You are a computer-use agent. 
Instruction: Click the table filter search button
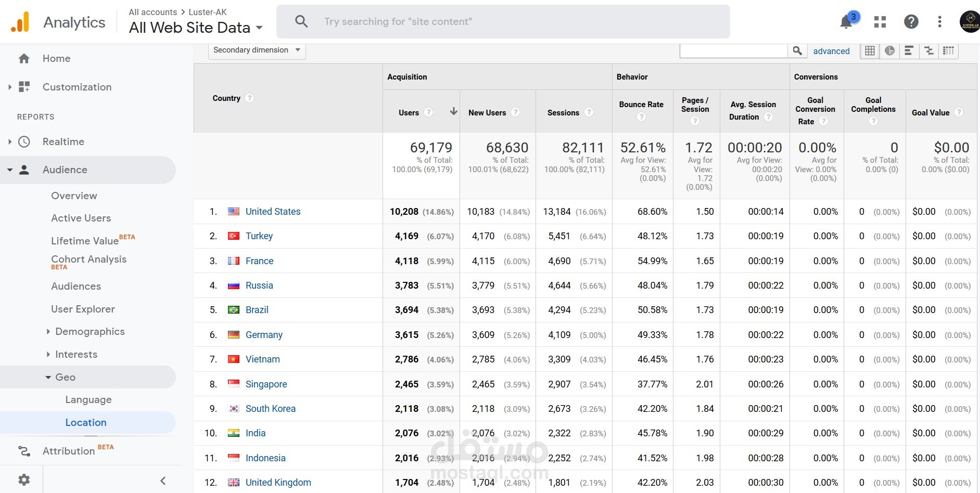[x=797, y=50]
